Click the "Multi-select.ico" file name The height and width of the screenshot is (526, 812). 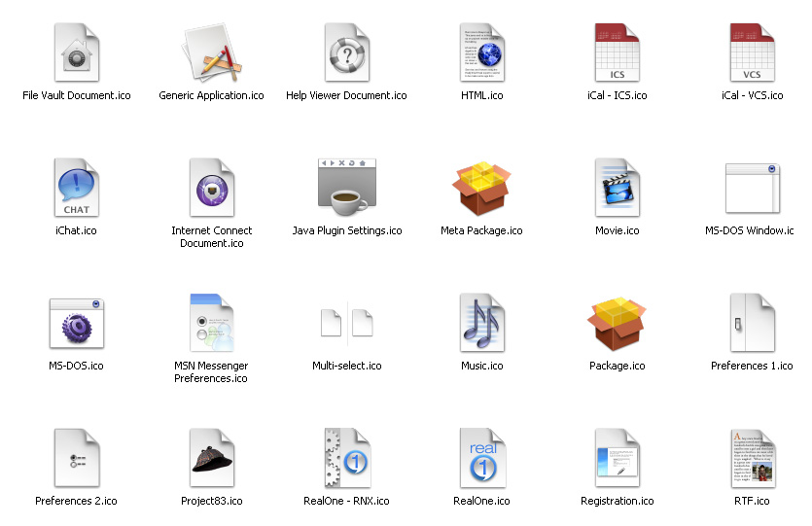coord(347,366)
